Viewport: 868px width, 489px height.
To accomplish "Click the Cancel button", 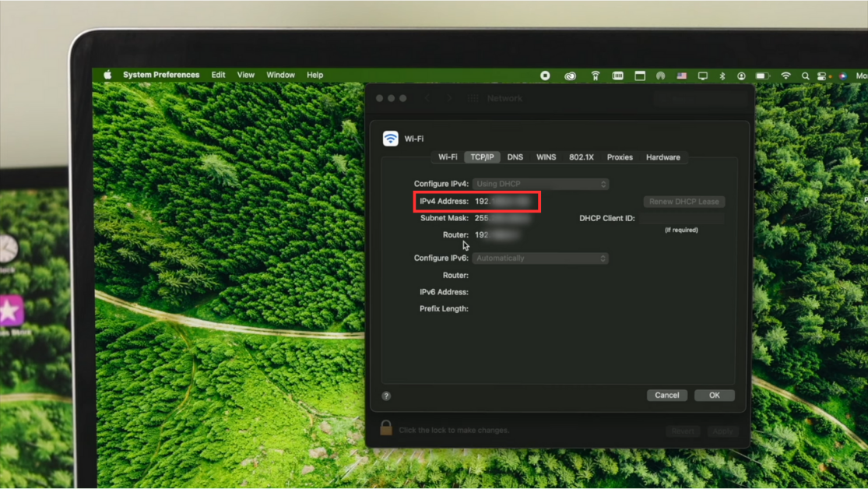I will click(x=667, y=396).
